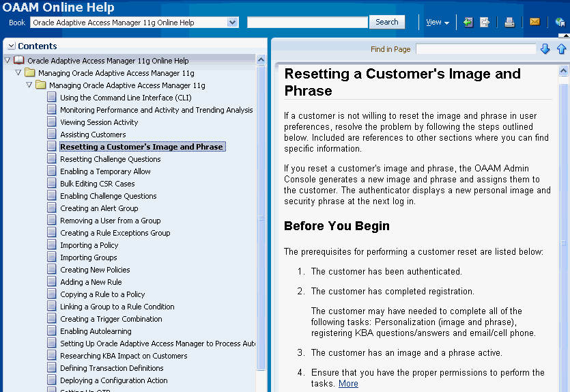Click the Search button
Screen dimensions: 570x392
click(x=387, y=22)
